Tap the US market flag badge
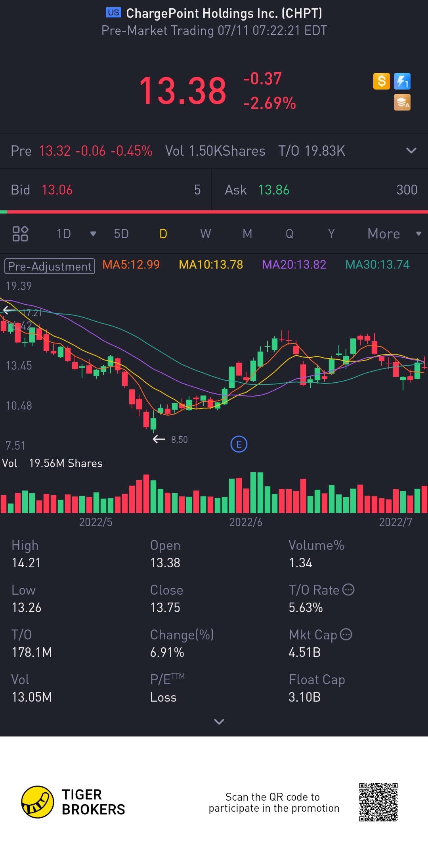428x868 pixels. coord(113,13)
